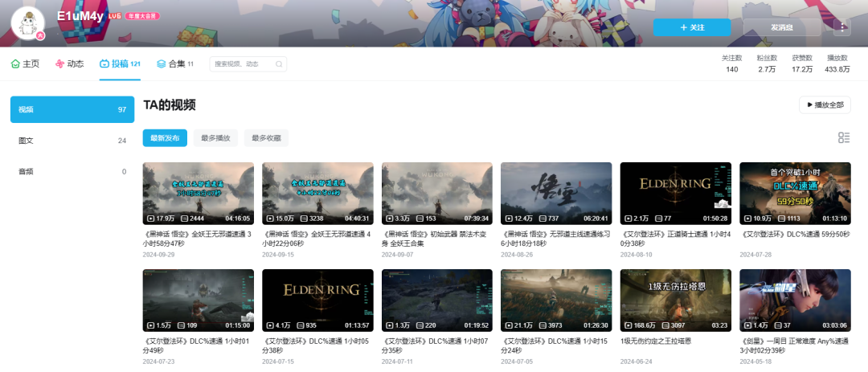The width and height of the screenshot is (868, 372).
Task: Sort by 最多收藏
Action: 266,138
